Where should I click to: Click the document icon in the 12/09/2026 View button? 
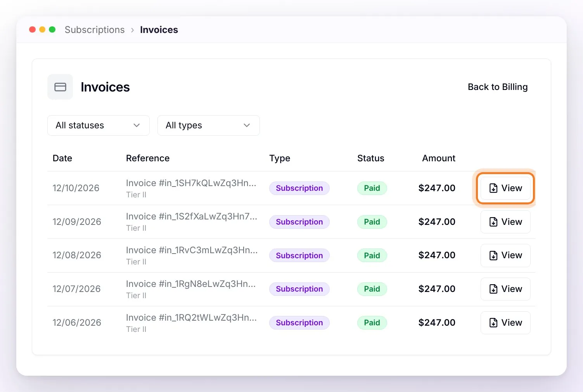493,222
